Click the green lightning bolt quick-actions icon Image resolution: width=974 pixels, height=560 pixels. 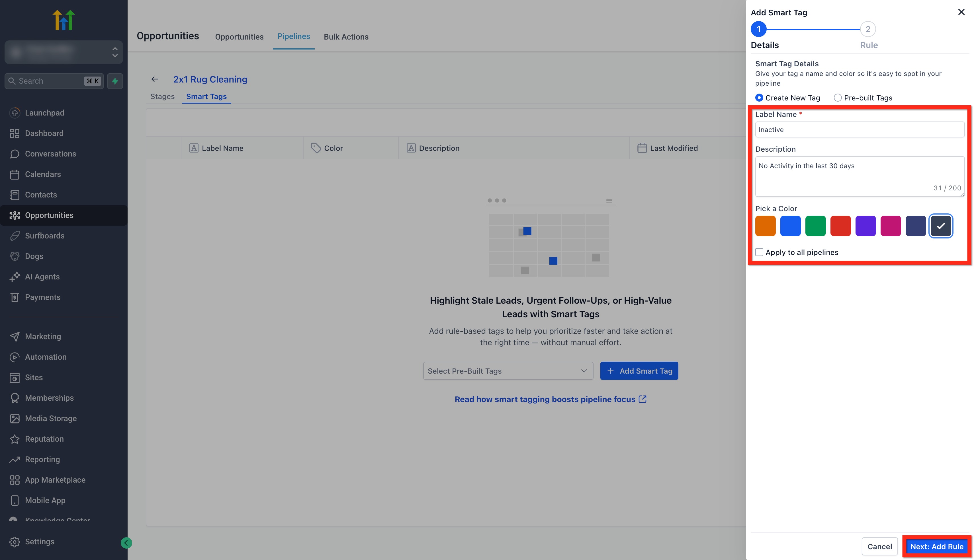(x=115, y=81)
